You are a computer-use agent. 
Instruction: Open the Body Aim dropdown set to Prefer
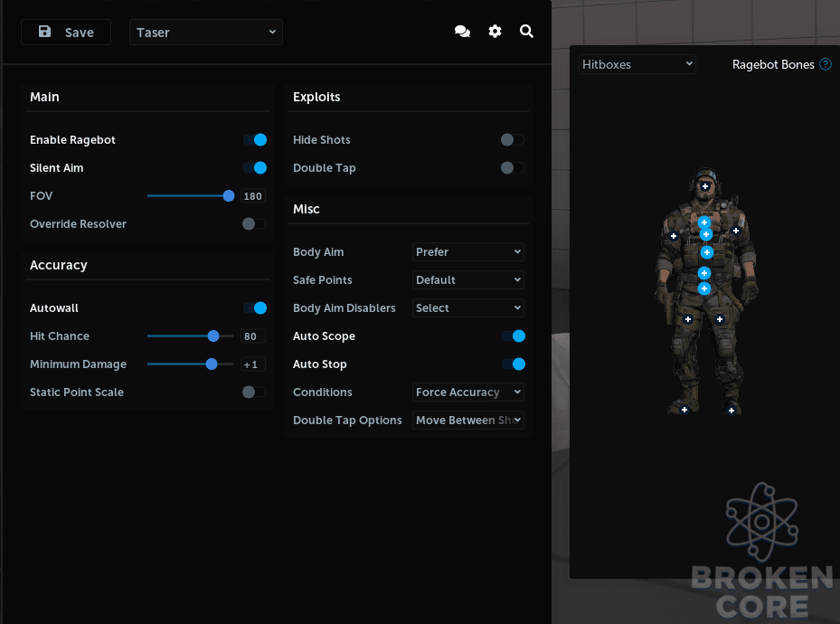click(x=468, y=251)
